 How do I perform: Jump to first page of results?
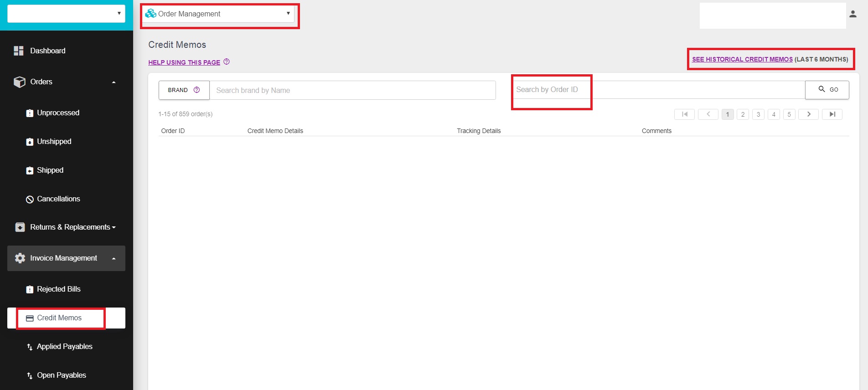[684, 114]
